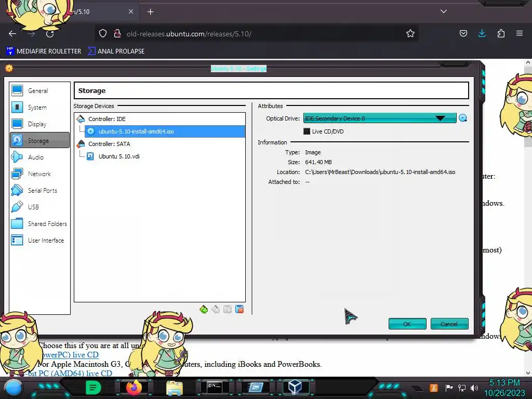
Task: Open the Network settings category
Action: tap(39, 174)
